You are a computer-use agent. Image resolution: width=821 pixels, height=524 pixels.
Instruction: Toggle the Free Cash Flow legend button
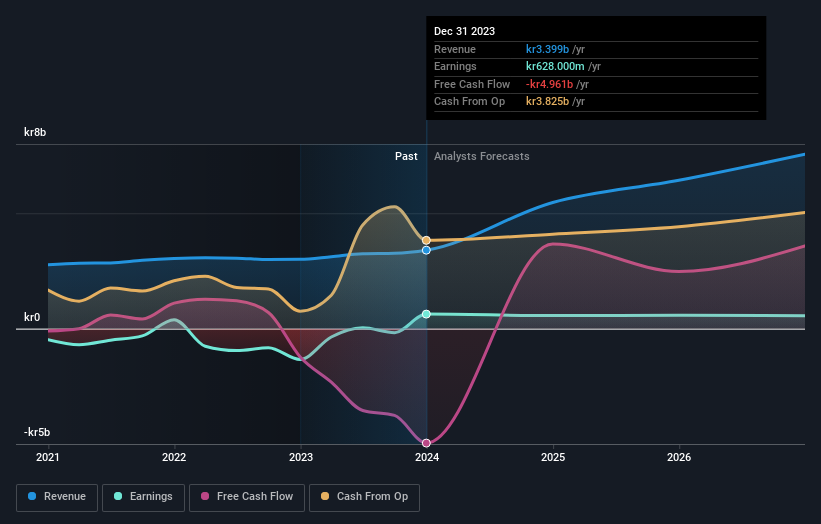point(247,497)
